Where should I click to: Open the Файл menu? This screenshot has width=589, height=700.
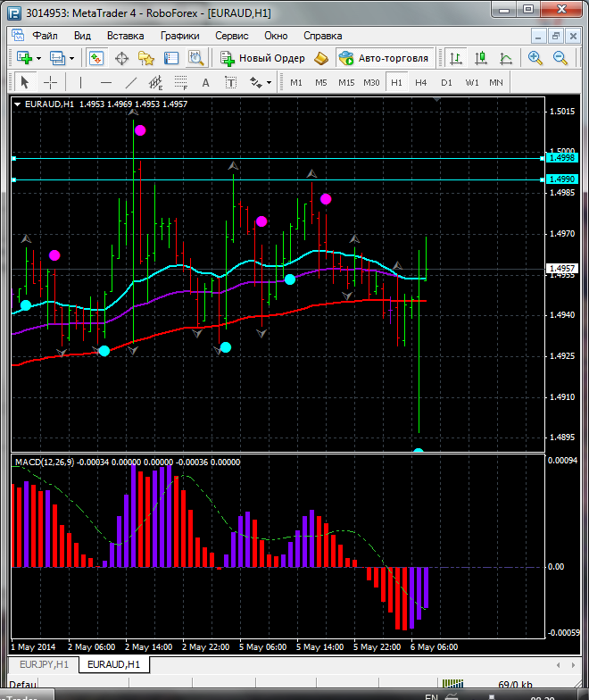click(x=45, y=36)
